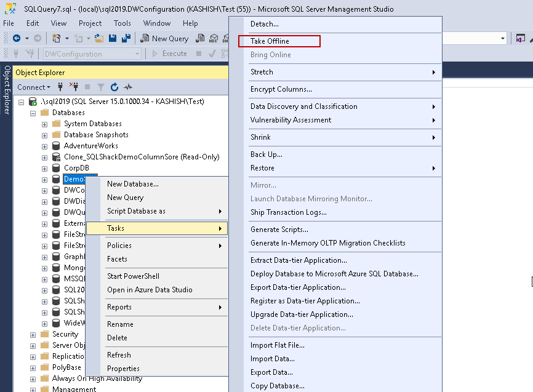
Task: Click the Activity Monitor pulse icon
Action: click(128, 87)
